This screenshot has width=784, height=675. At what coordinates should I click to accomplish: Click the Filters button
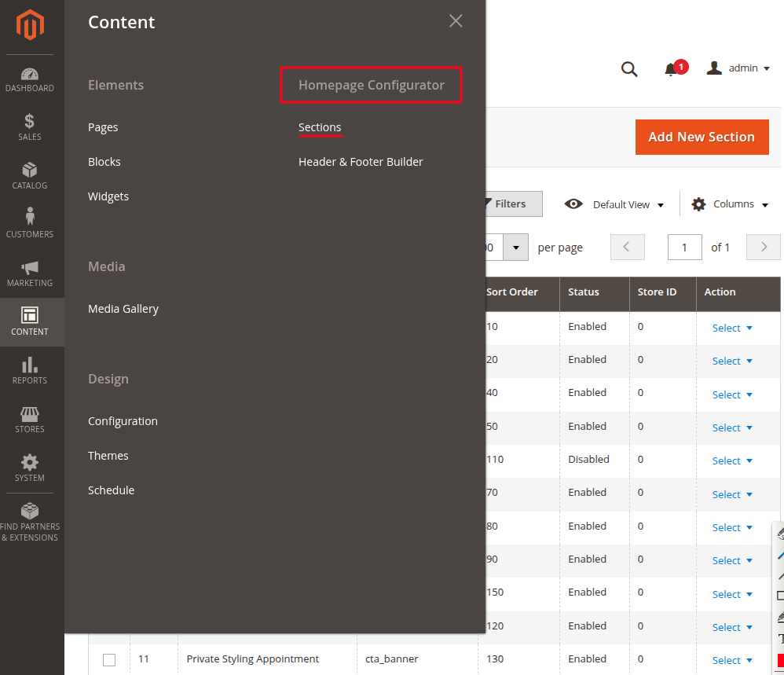click(x=514, y=204)
